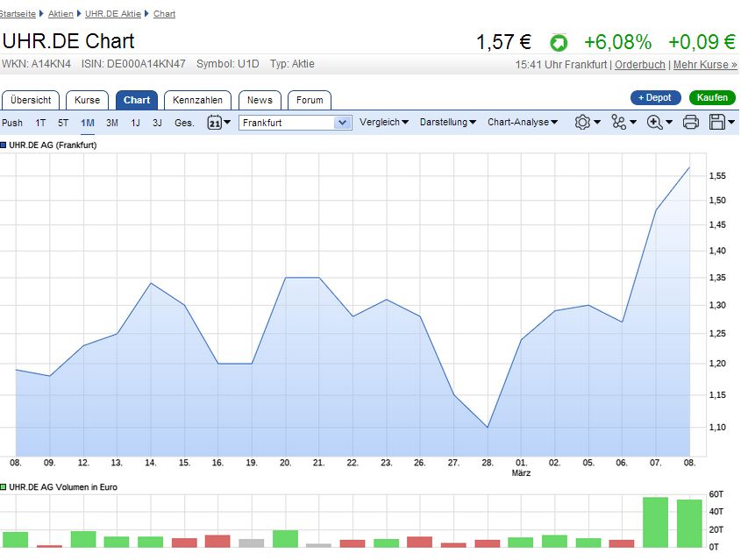The image size is (741, 560).
Task: Click the +0,09 € change value
Action: (x=702, y=42)
